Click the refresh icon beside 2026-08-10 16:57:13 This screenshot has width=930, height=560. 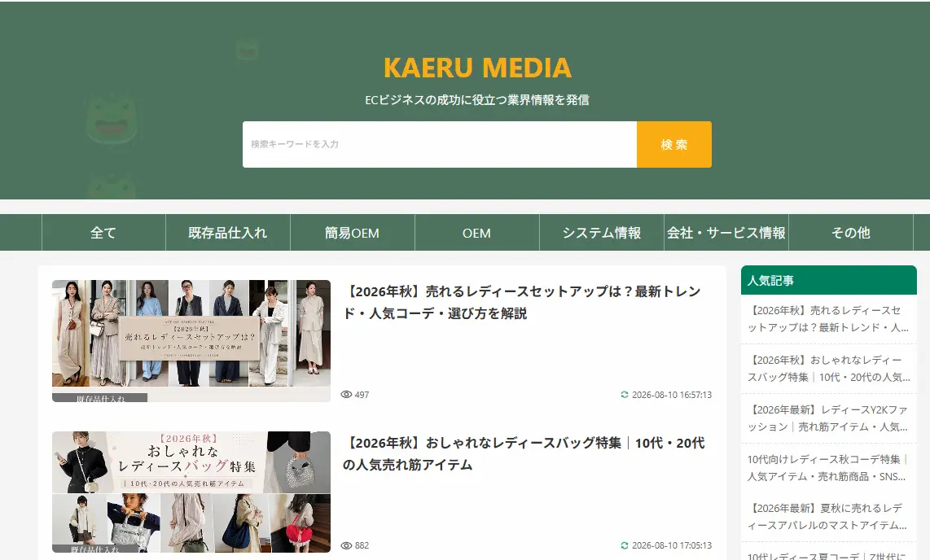click(624, 395)
